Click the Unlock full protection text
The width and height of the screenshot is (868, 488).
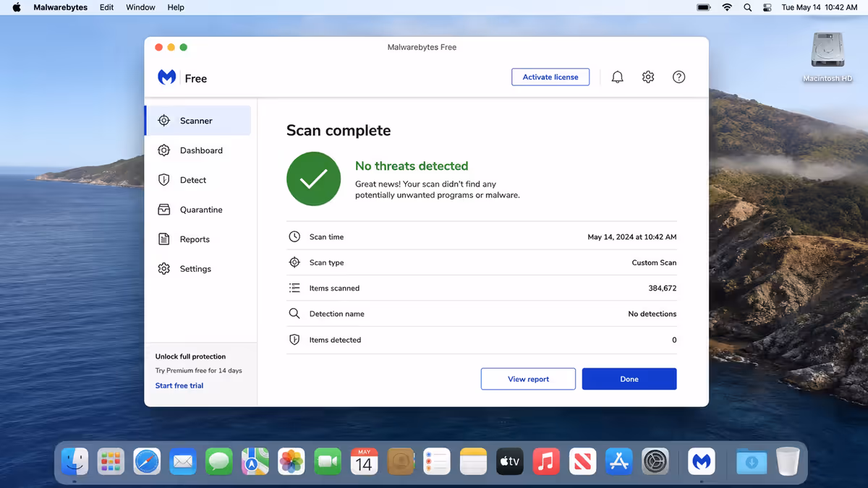click(190, 356)
